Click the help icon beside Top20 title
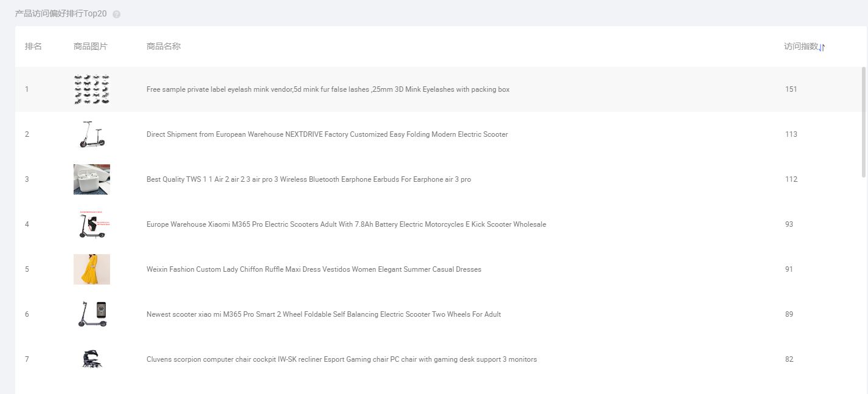Image resolution: width=868 pixels, height=394 pixels. tap(117, 14)
